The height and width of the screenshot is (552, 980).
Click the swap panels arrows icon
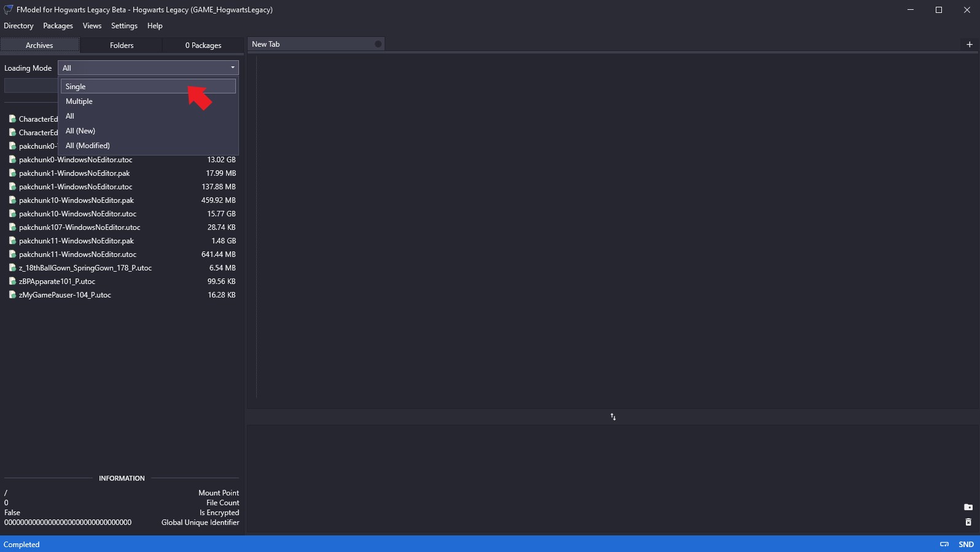613,417
